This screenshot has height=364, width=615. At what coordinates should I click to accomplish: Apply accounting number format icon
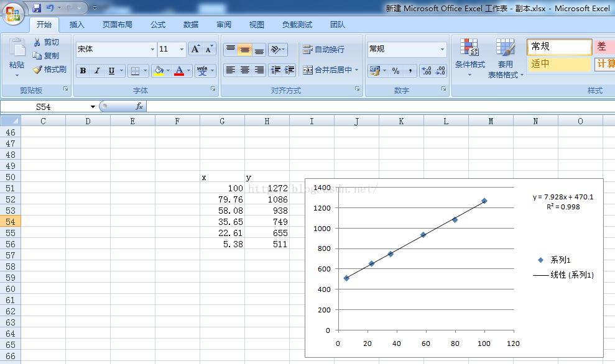coord(375,71)
